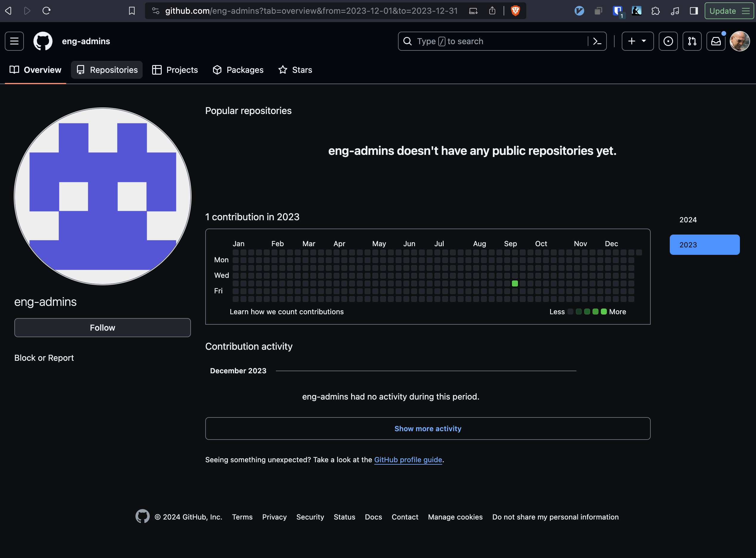Open the user avatar account menu
The width and height of the screenshot is (756, 558).
740,41
